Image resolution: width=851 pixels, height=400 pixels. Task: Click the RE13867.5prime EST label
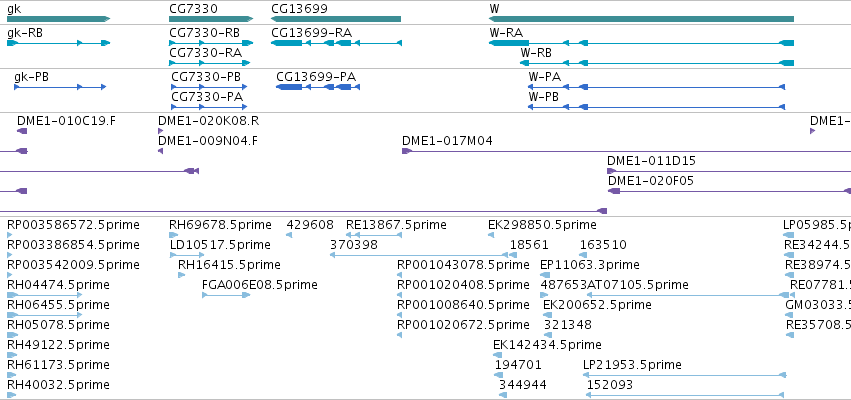click(396, 225)
